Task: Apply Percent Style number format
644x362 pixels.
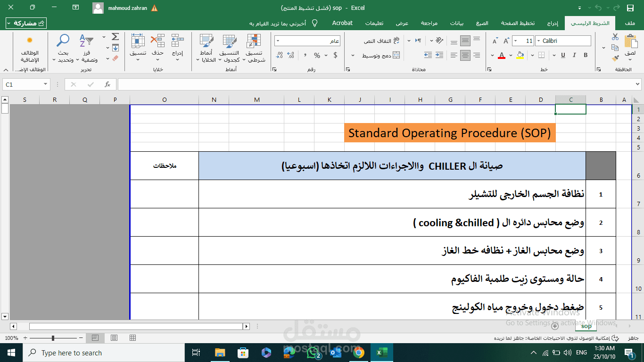Action: click(317, 55)
